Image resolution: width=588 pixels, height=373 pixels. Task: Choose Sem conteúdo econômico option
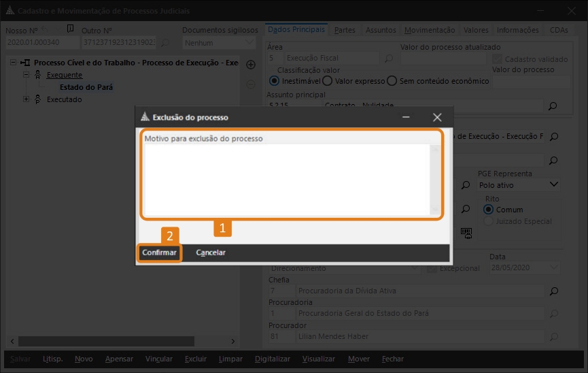tap(392, 81)
